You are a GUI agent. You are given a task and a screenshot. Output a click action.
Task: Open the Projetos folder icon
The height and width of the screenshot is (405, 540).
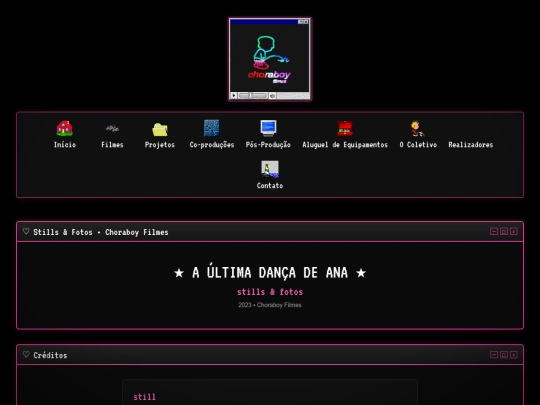[x=160, y=129]
